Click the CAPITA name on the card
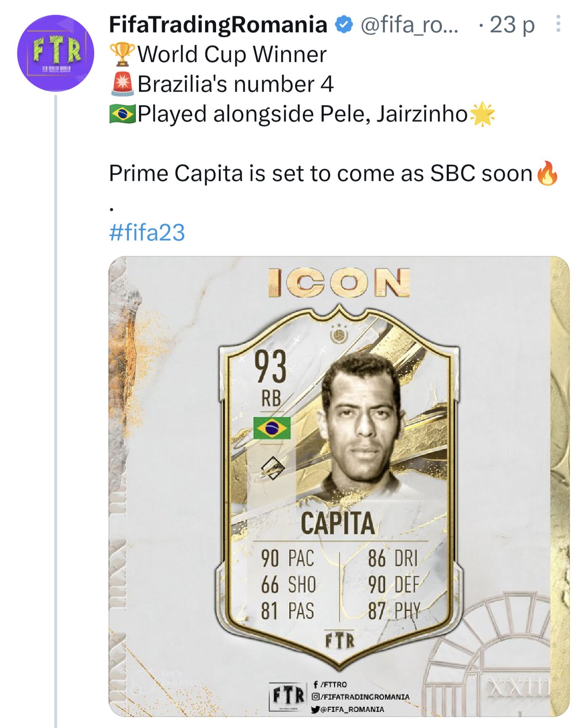The height and width of the screenshot is (728, 587). (337, 523)
